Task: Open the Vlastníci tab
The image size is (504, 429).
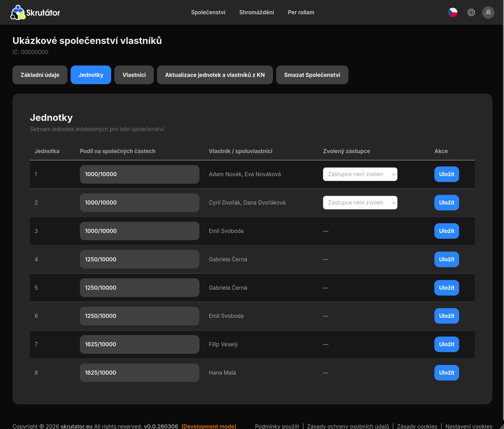Action: (134, 75)
